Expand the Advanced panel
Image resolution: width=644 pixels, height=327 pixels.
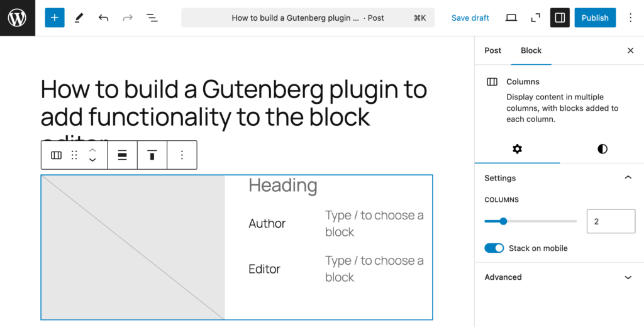(628, 277)
